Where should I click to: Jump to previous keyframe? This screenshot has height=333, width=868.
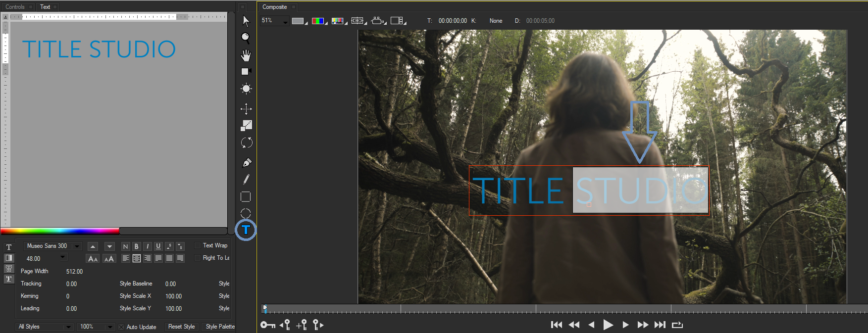(285, 325)
